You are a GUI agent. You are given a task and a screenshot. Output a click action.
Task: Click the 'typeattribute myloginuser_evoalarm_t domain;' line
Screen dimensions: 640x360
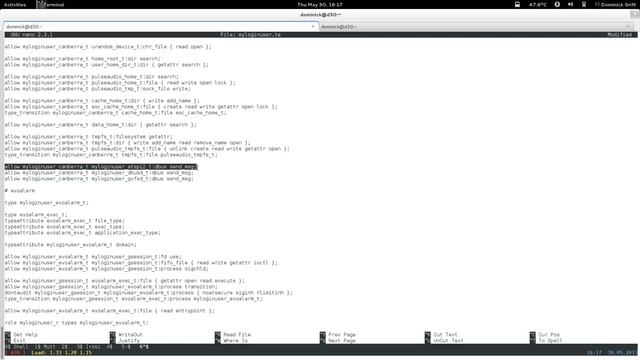pos(71,244)
